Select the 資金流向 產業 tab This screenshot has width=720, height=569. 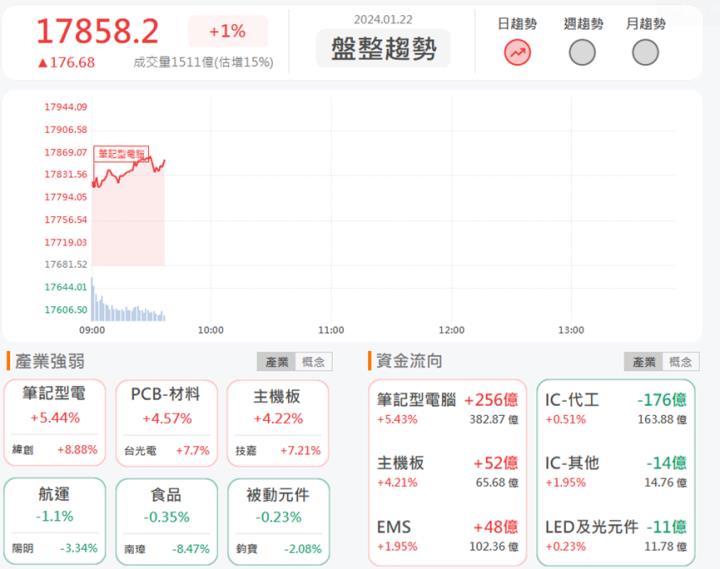click(x=642, y=362)
